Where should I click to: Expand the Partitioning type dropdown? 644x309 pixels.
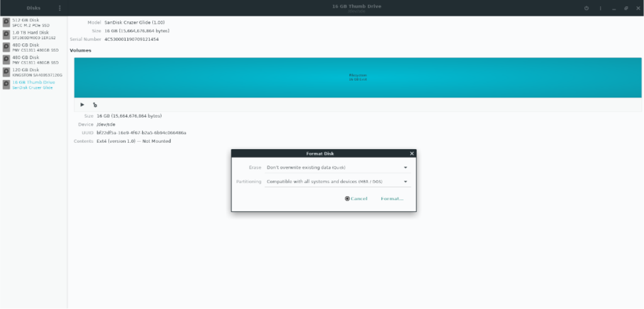point(338,181)
